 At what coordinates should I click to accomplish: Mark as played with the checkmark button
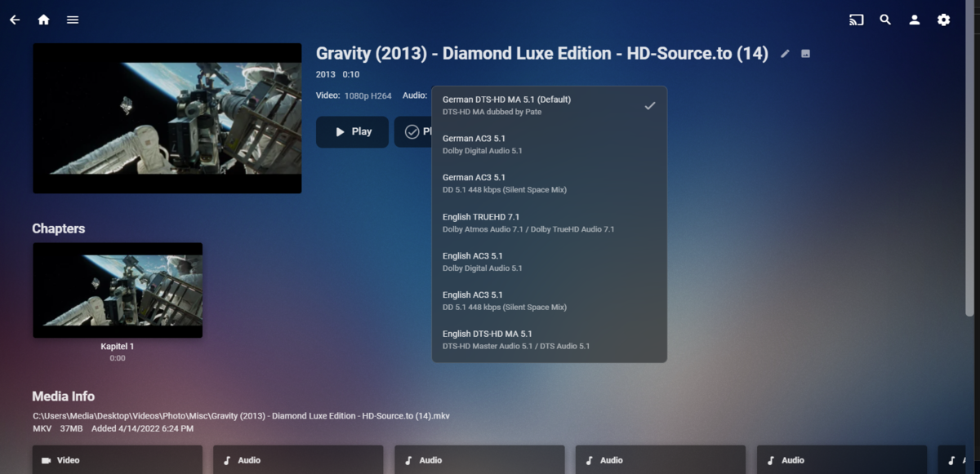point(413,131)
